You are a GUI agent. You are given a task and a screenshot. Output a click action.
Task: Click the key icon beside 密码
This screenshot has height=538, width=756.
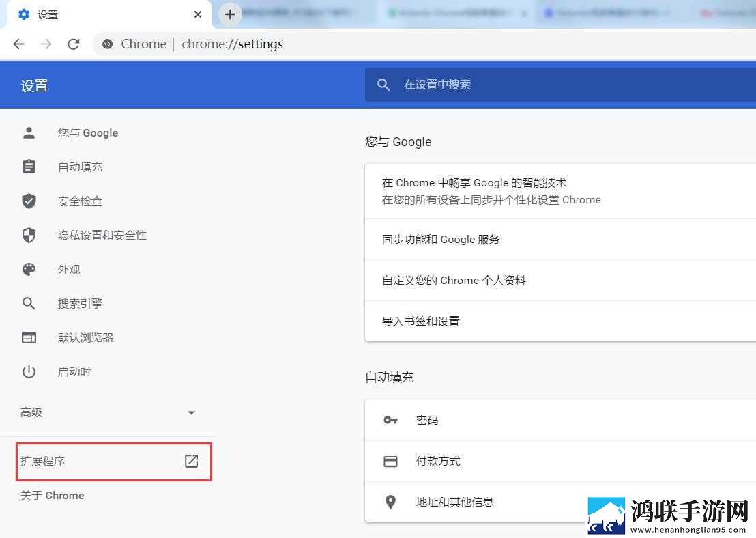(x=390, y=421)
